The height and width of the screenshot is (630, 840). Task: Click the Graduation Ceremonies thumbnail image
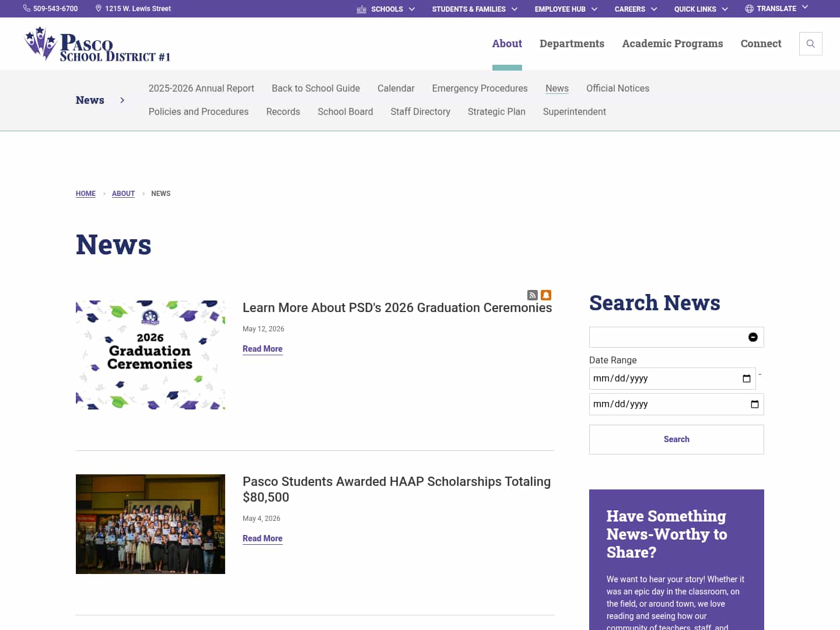point(150,355)
